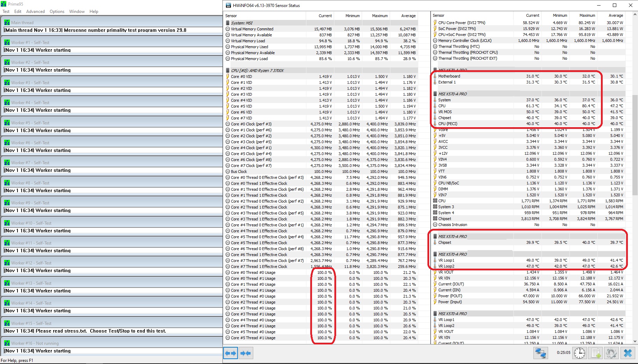The width and height of the screenshot is (638, 364).
Task: Click the fan icon beside Chipset RPM reading
Action: click(x=435, y=219)
